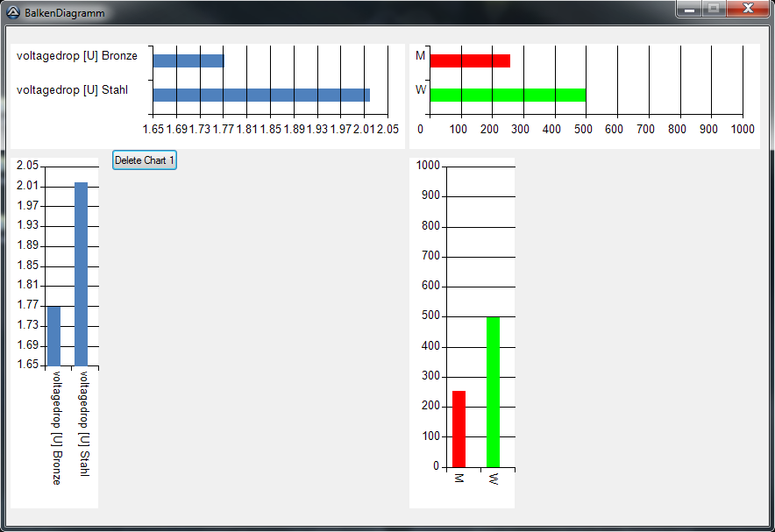Click the short blue Bronze column in vertical chart

[x=53, y=336]
